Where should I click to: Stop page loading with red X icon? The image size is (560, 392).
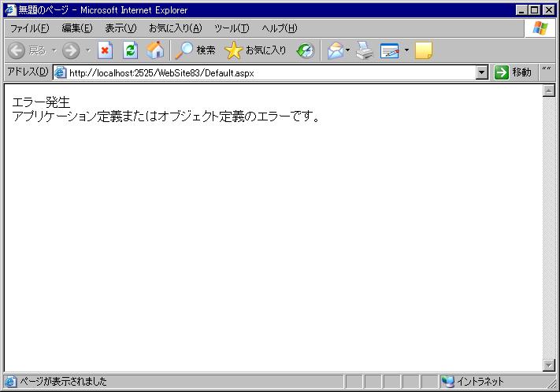pos(105,50)
